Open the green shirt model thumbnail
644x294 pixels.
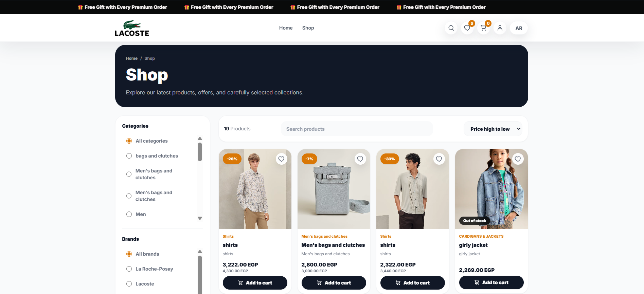click(412, 189)
